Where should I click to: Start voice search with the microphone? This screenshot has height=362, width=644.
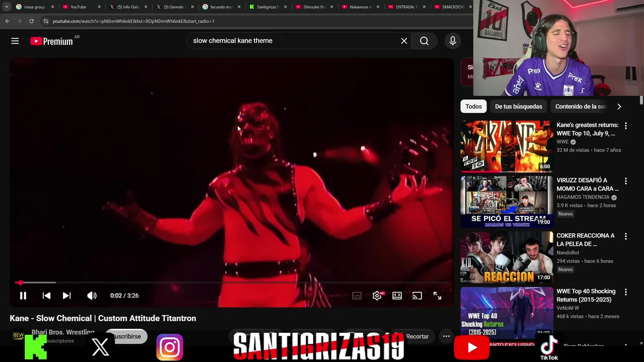pyautogui.click(x=453, y=41)
